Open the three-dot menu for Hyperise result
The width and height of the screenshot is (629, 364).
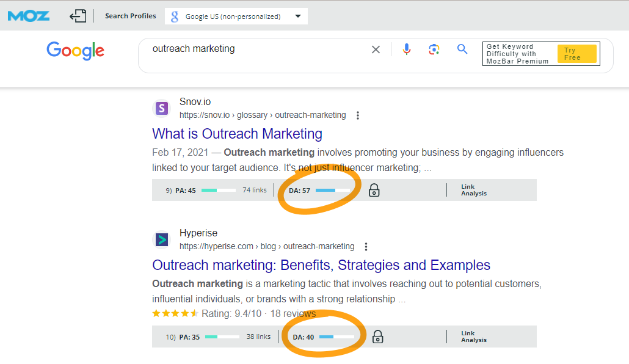tap(366, 247)
